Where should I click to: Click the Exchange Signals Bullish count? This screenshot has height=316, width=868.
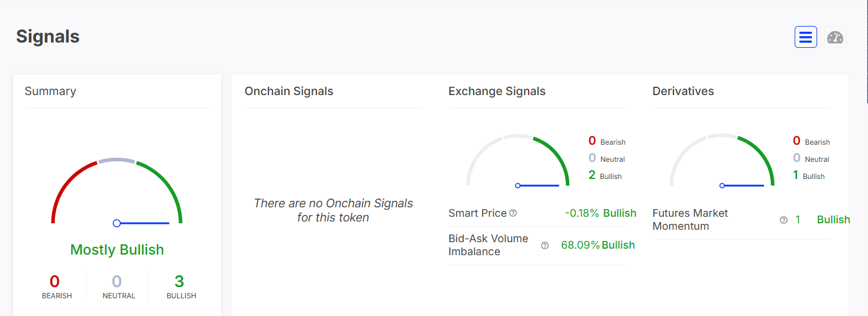pyautogui.click(x=592, y=175)
